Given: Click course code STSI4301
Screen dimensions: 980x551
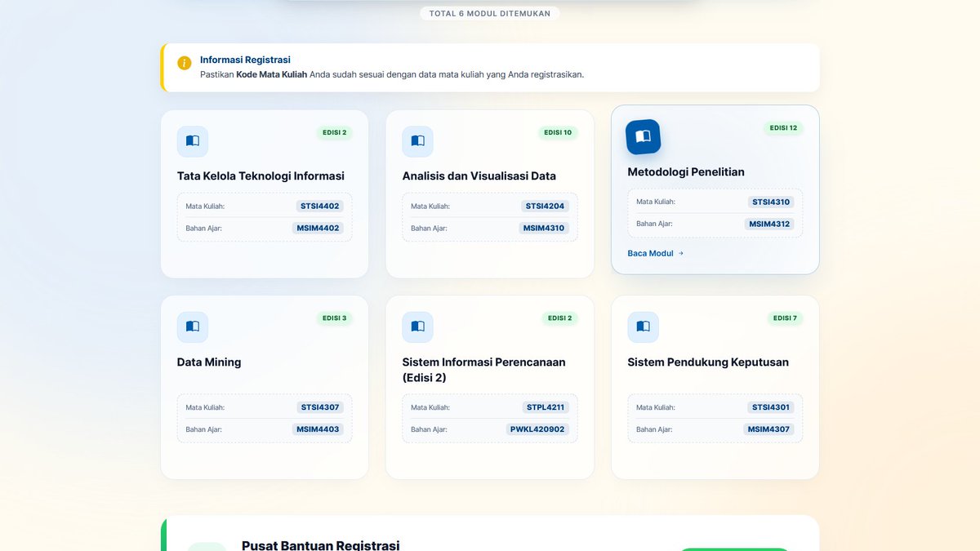Looking at the screenshot, I should pyautogui.click(x=771, y=407).
